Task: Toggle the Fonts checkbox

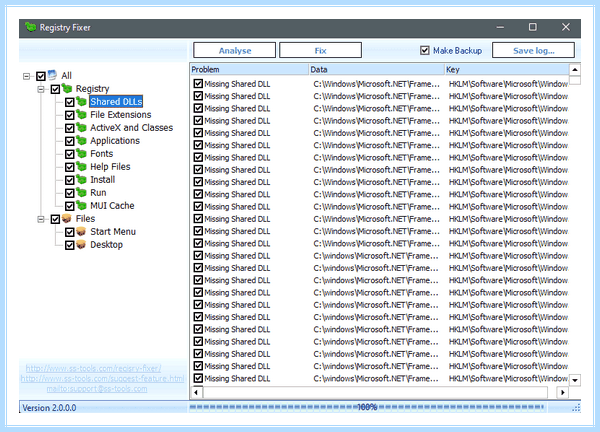Action: tap(69, 154)
